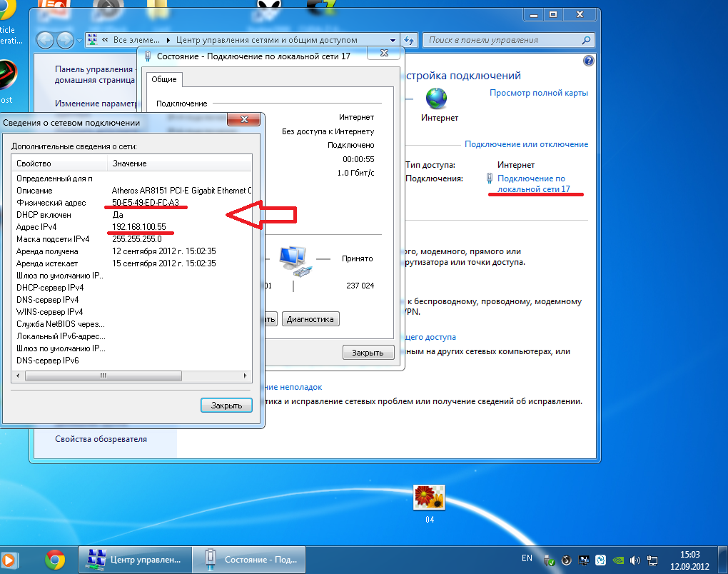Open the media player icon on taskbar
728x574 pixels.
pos(9,560)
